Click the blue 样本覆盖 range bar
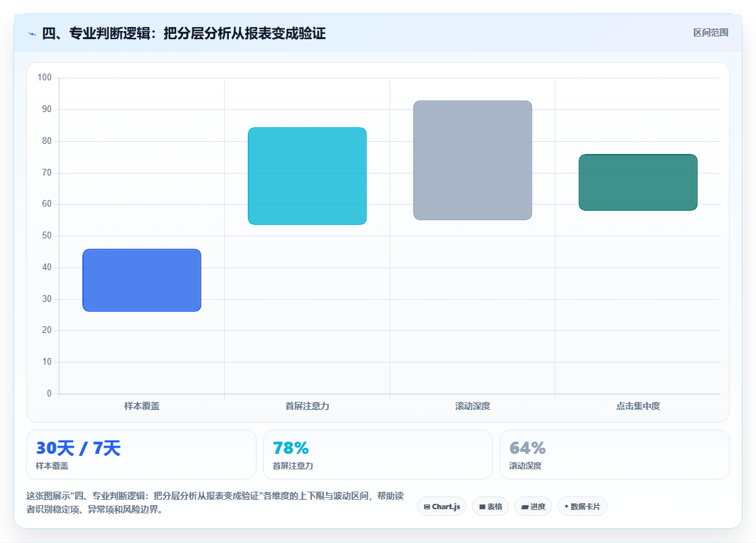 142,280
